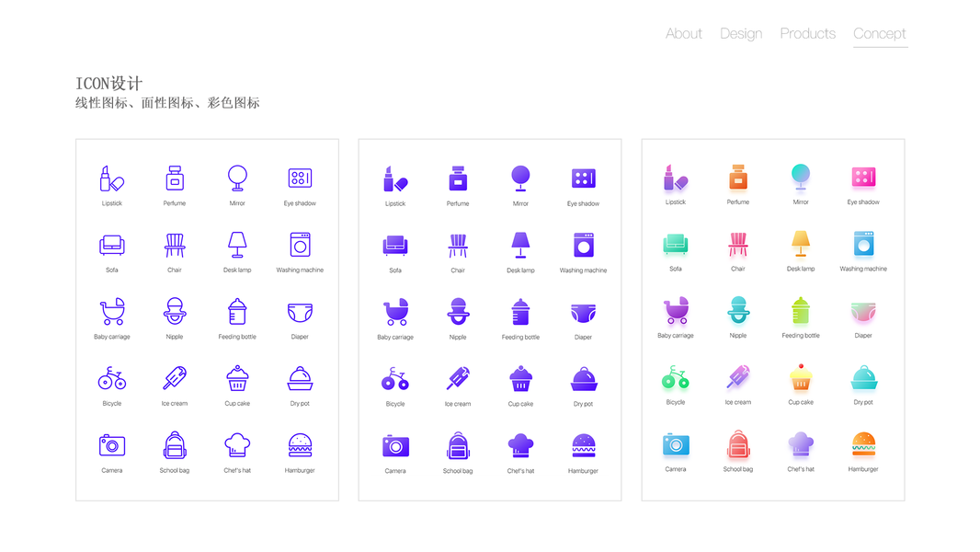Select the pink Chair icon
Viewport: 980px width, 552px height.
[x=738, y=245]
